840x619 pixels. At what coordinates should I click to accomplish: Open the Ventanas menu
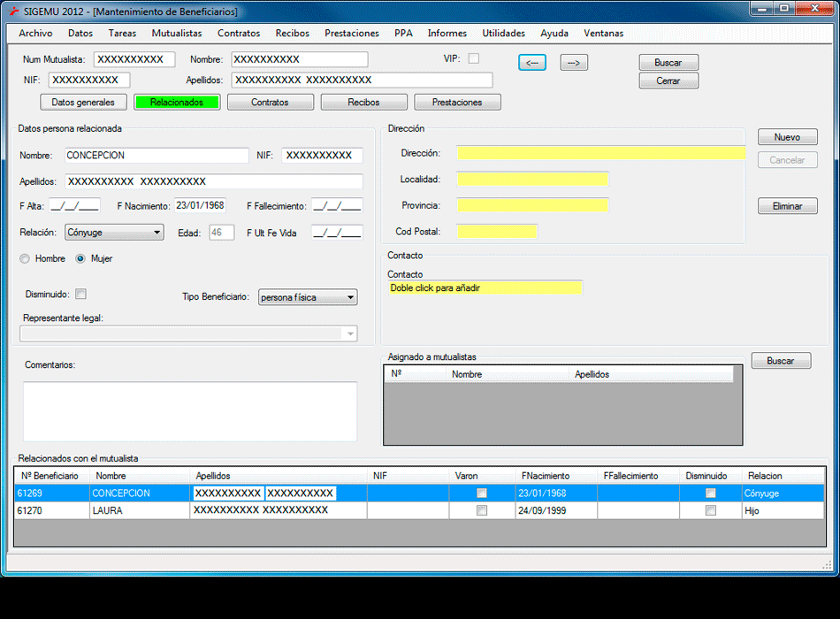tap(604, 34)
